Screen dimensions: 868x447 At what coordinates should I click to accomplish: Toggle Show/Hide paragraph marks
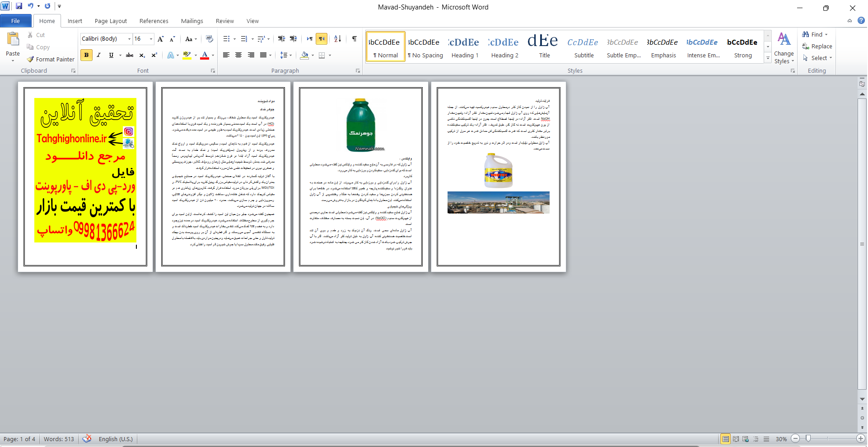click(355, 39)
